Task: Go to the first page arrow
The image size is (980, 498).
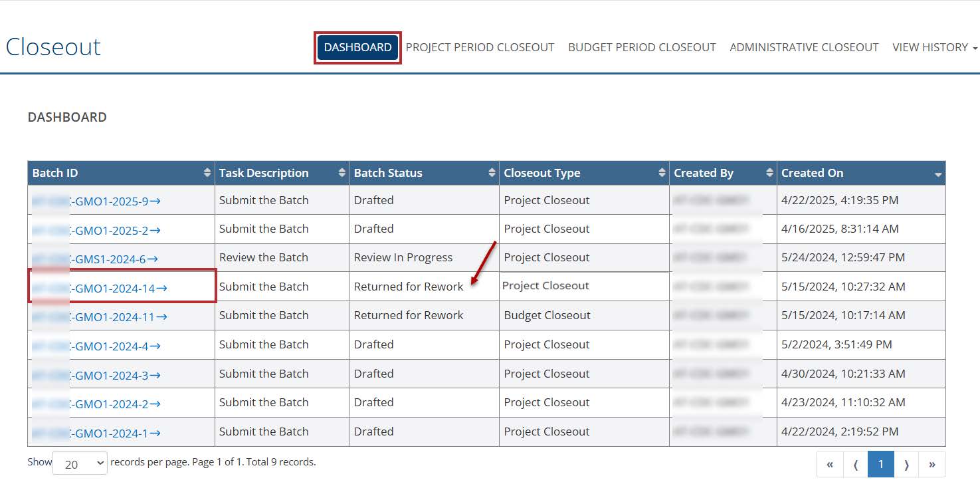Action: click(830, 464)
